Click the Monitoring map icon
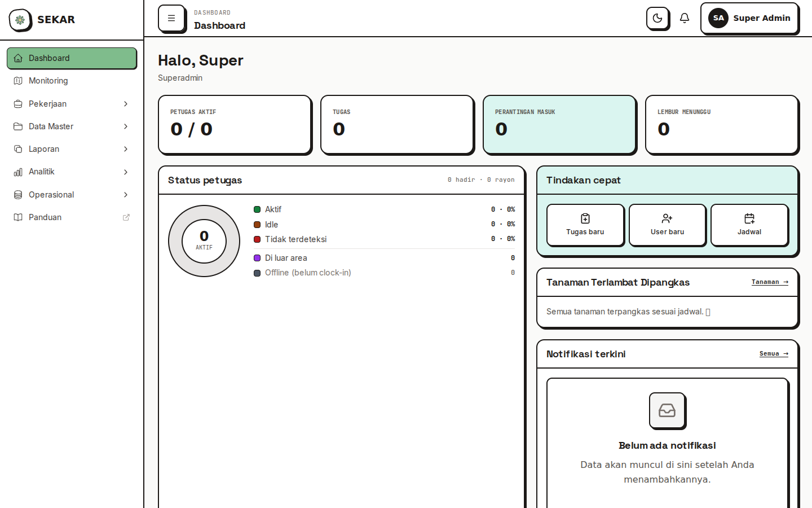Screen dimensions: 812x508 pyautogui.click(x=18, y=81)
